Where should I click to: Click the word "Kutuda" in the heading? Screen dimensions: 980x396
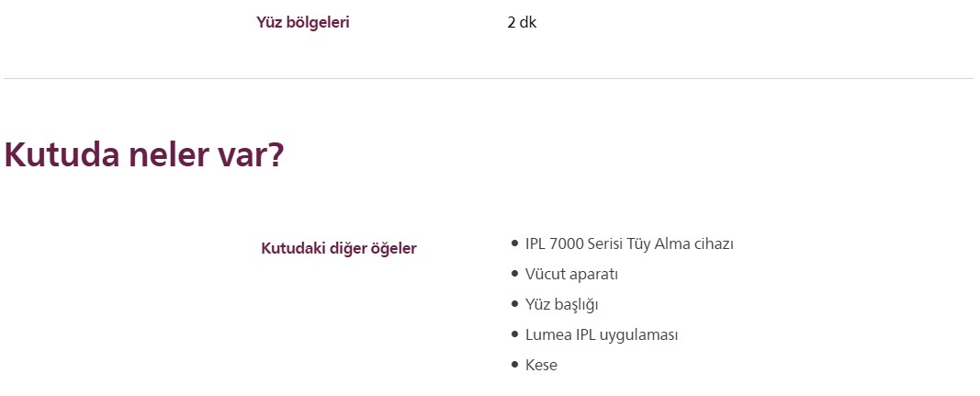(x=62, y=154)
